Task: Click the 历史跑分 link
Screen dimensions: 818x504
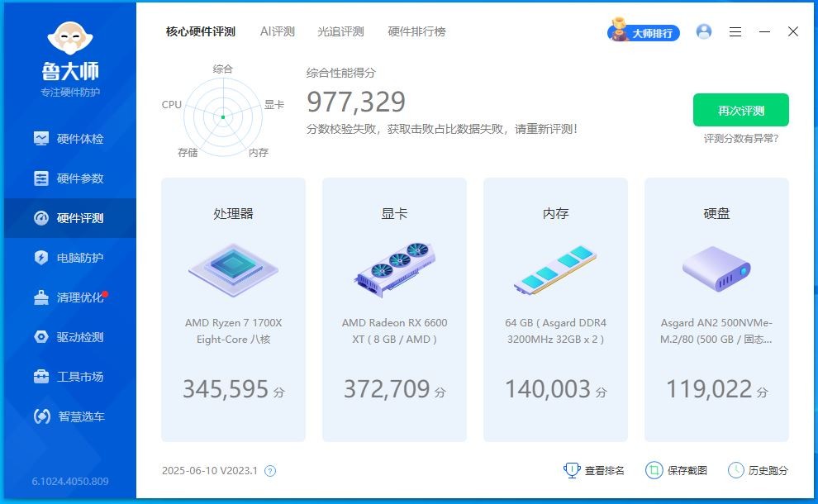Action: pos(768,471)
